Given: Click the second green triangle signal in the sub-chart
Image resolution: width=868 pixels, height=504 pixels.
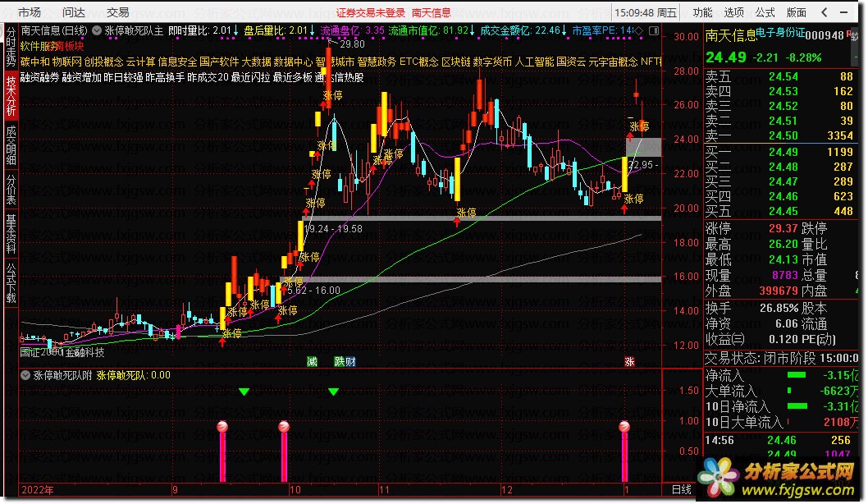Looking at the screenshot, I should (333, 392).
